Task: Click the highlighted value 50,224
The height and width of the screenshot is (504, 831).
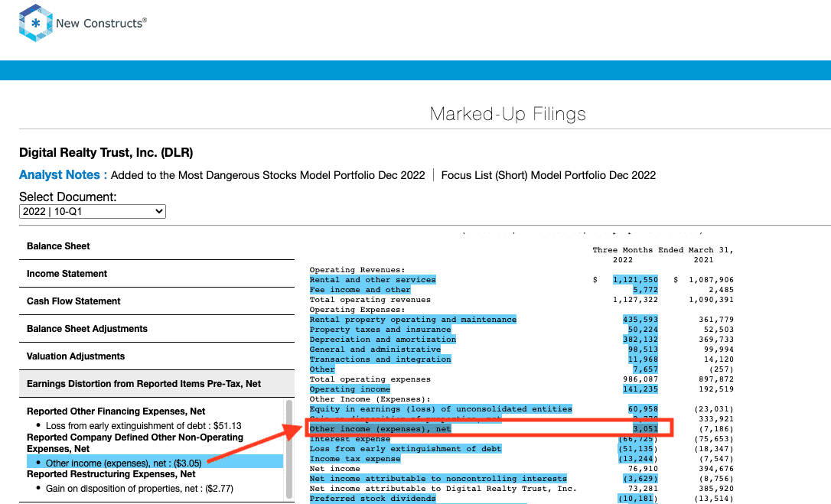Action: click(643, 330)
